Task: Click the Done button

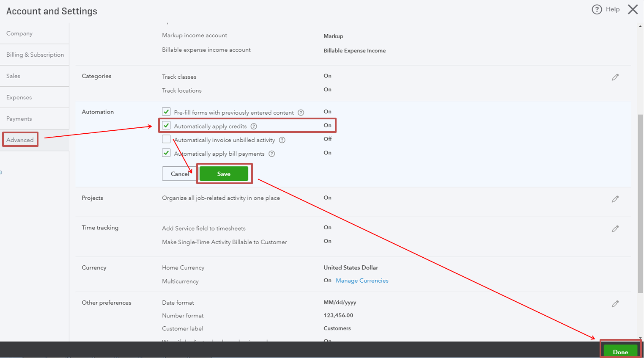Action: pyautogui.click(x=620, y=352)
